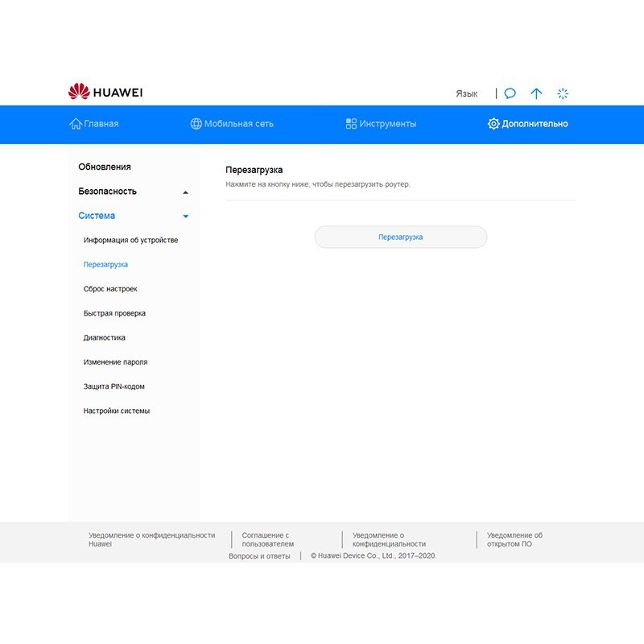
Task: Select Сброс настроек in the sidebar
Action: [x=110, y=289]
